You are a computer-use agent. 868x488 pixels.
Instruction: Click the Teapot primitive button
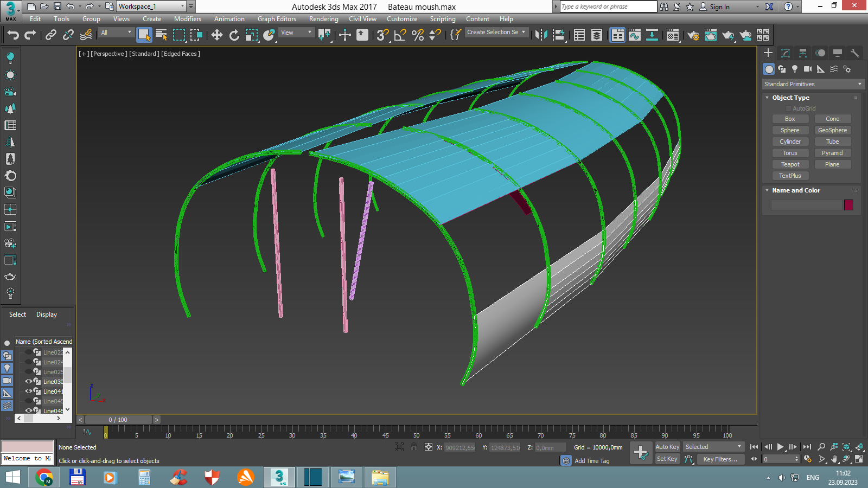click(x=790, y=164)
